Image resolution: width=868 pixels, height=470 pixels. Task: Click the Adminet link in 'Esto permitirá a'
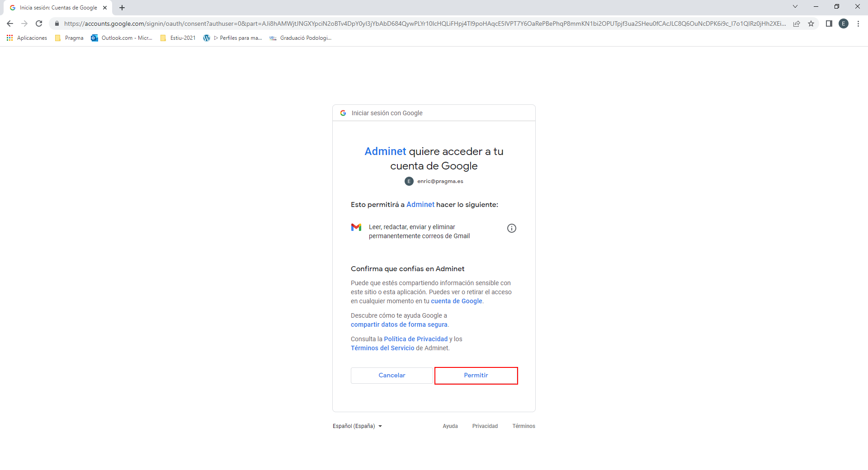click(x=420, y=205)
